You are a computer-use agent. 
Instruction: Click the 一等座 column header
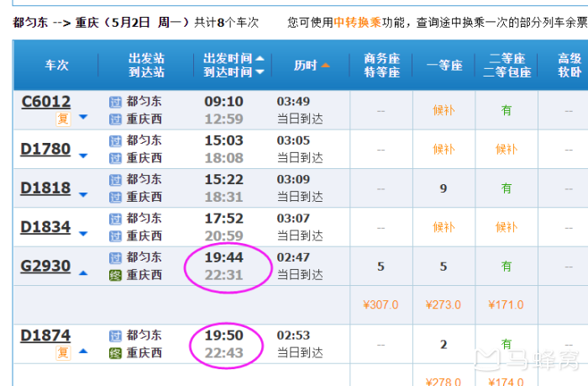(444, 66)
